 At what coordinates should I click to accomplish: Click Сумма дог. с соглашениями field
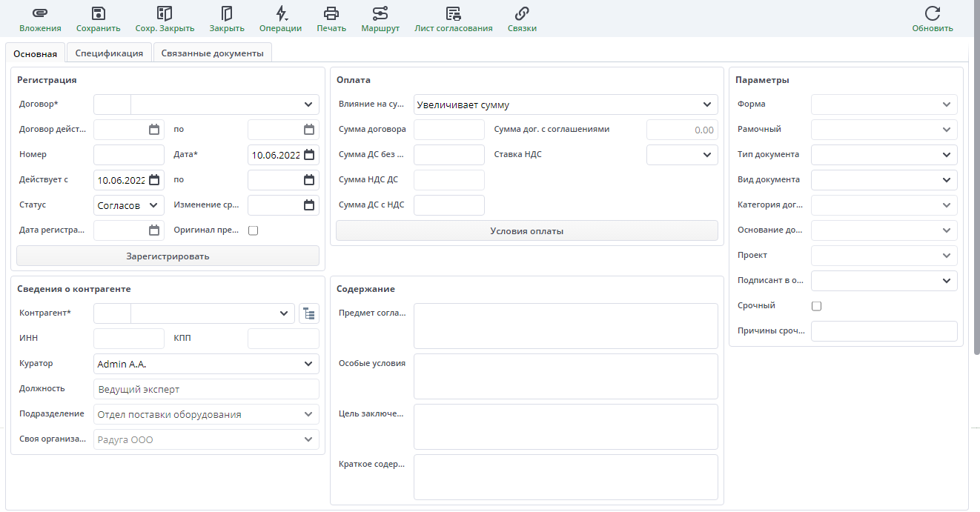[x=683, y=130]
